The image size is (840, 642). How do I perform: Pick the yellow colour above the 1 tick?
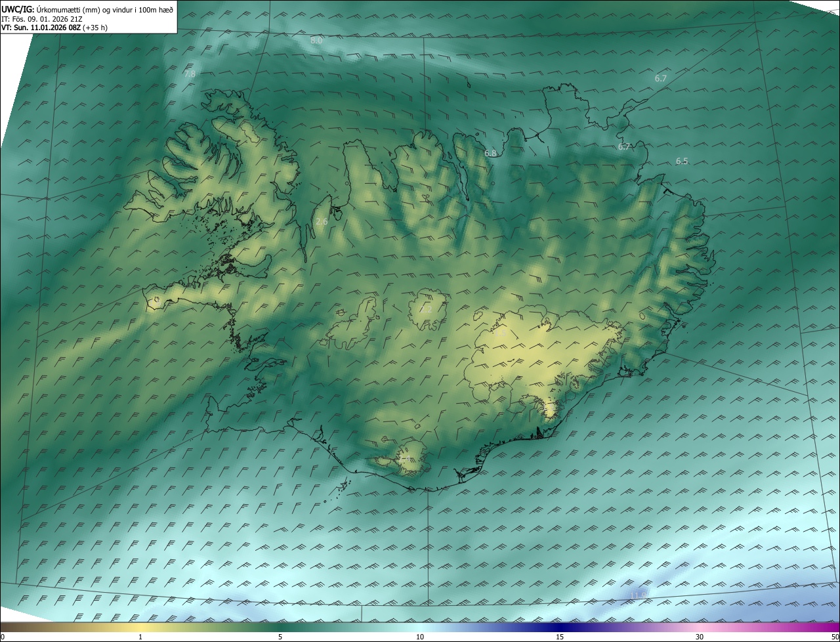[x=140, y=627]
